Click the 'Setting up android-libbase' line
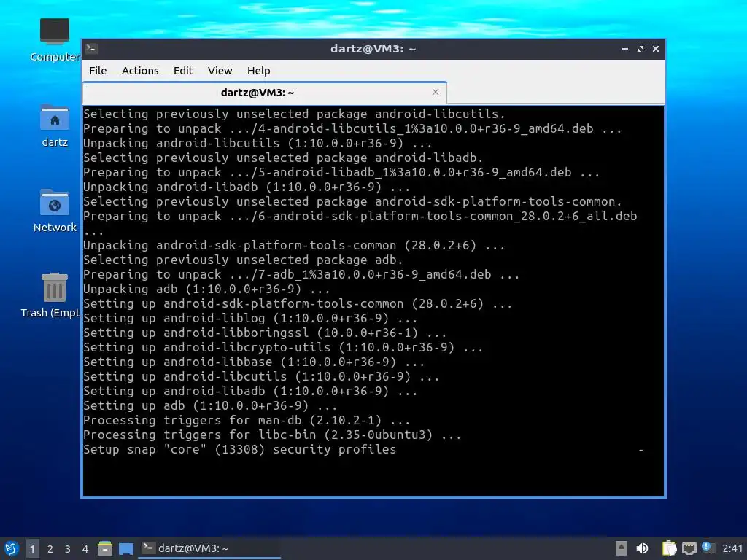The image size is (747, 560). 254,362
